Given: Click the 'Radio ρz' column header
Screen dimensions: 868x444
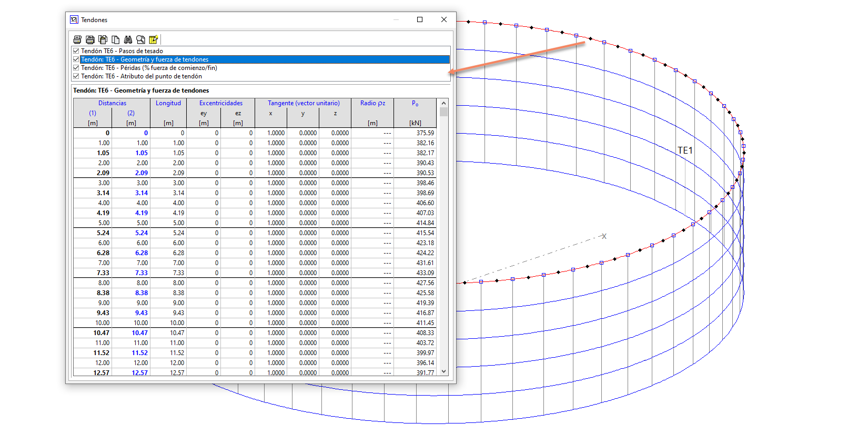Looking at the screenshot, I should click(x=372, y=103).
